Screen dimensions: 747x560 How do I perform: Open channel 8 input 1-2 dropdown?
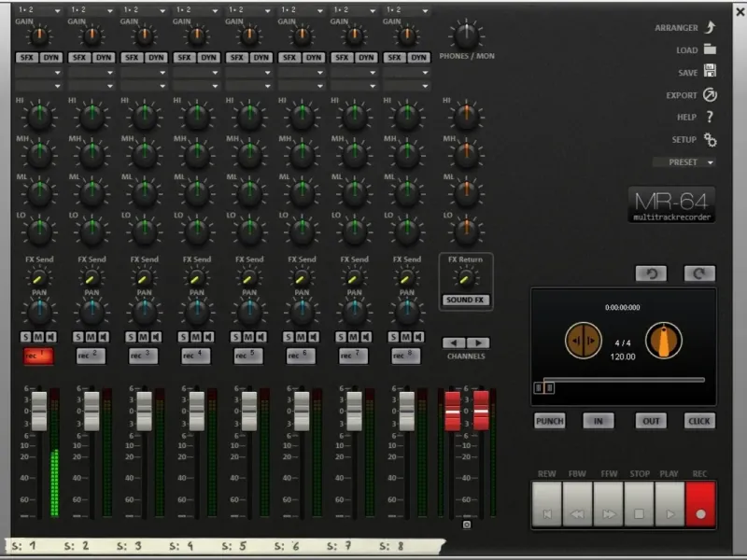pos(406,10)
